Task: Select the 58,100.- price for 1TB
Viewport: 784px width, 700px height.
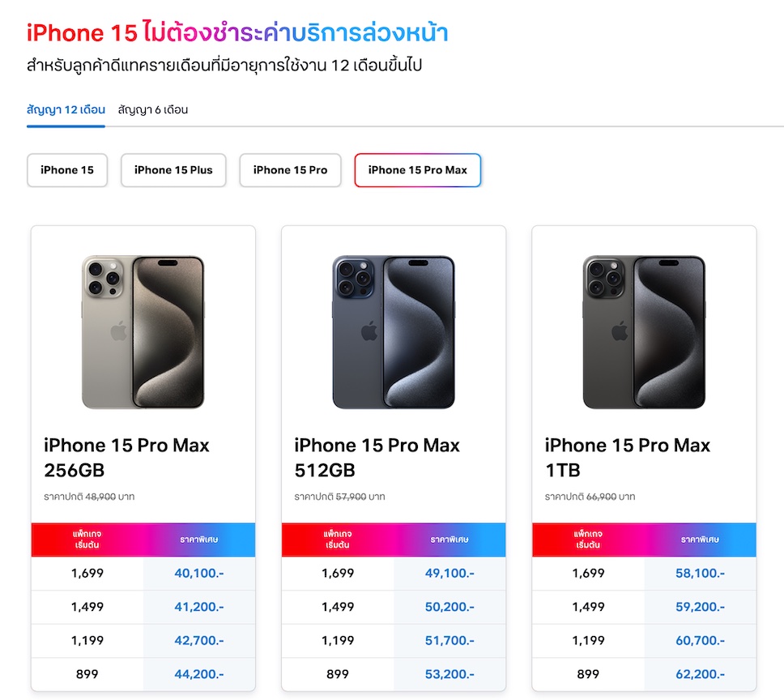Action: (x=700, y=574)
